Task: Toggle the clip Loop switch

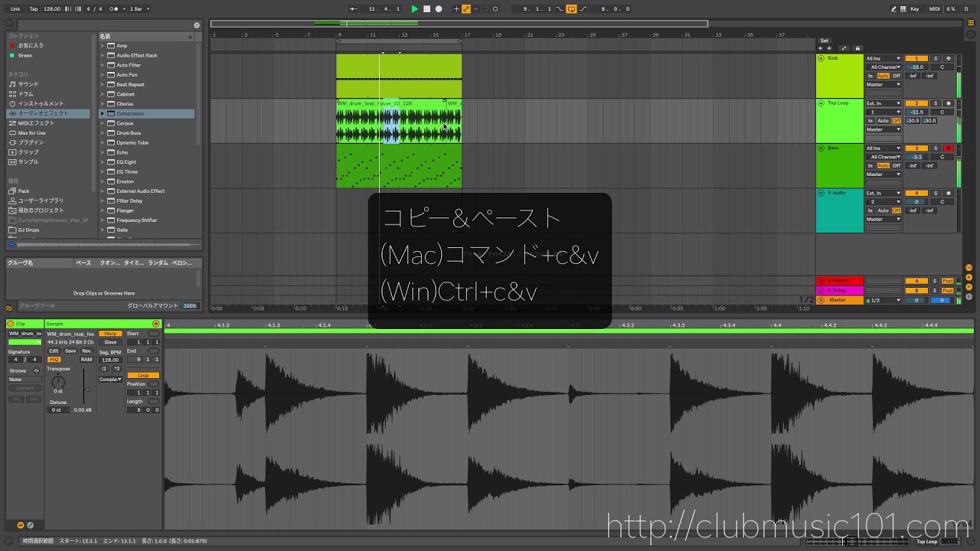Action: click(x=143, y=375)
